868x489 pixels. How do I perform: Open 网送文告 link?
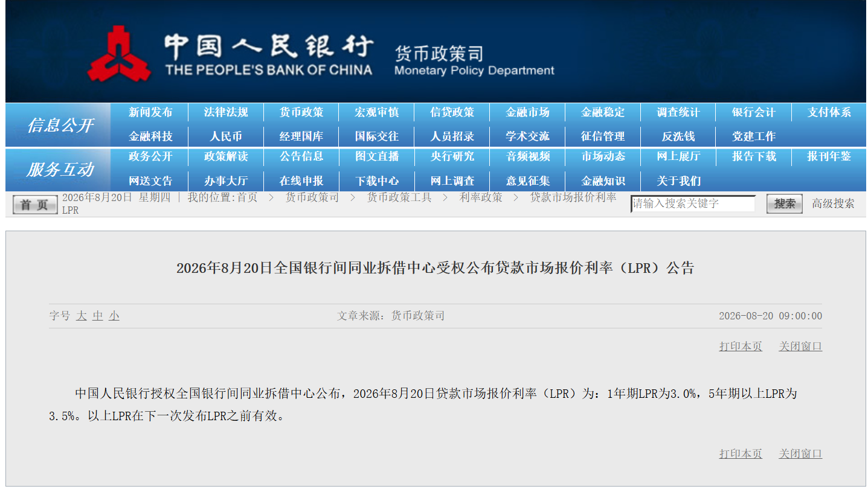[x=150, y=181]
